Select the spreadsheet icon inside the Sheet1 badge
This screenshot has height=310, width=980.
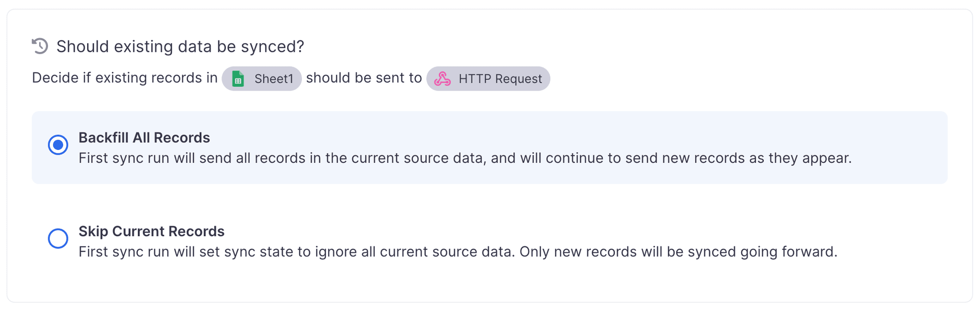point(239,78)
